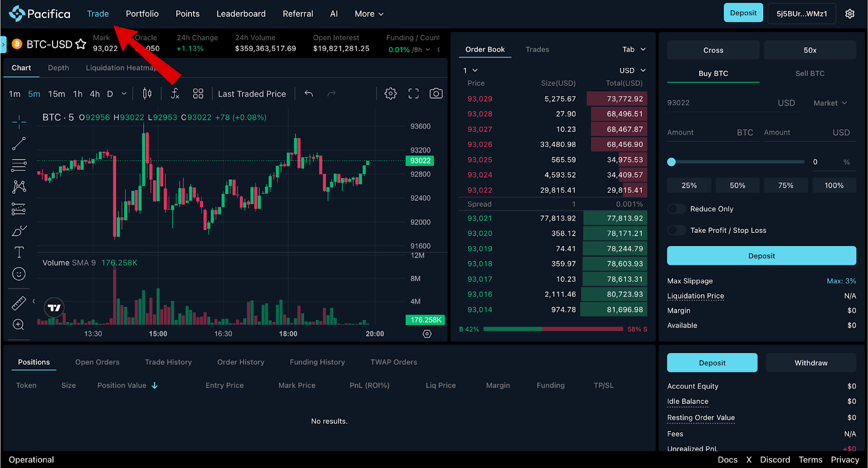Select the pattern drawing tool
Viewport: 868px width, 468px height.
pos(19,187)
